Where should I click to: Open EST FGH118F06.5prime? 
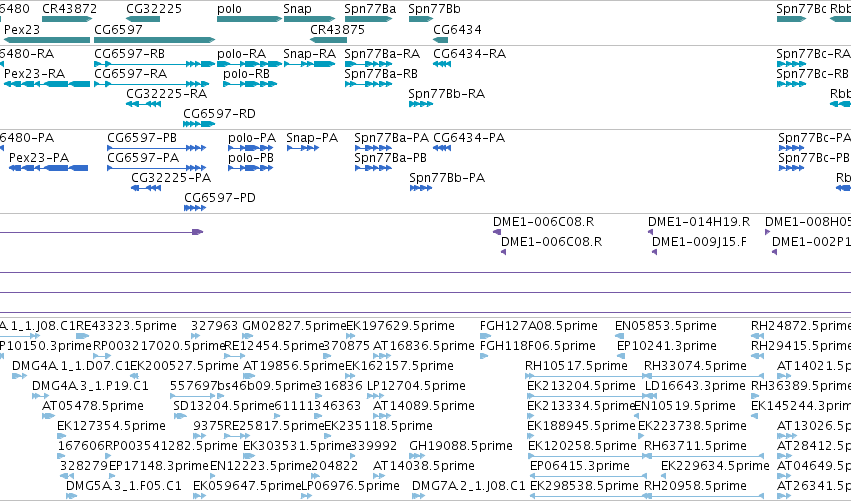484,357
